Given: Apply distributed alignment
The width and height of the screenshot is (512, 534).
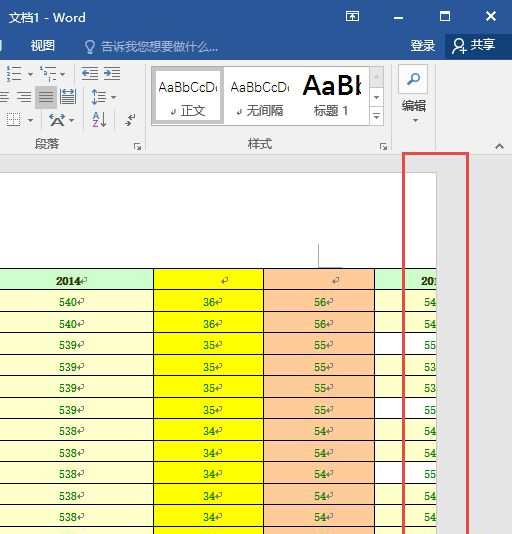Looking at the screenshot, I should [x=68, y=97].
